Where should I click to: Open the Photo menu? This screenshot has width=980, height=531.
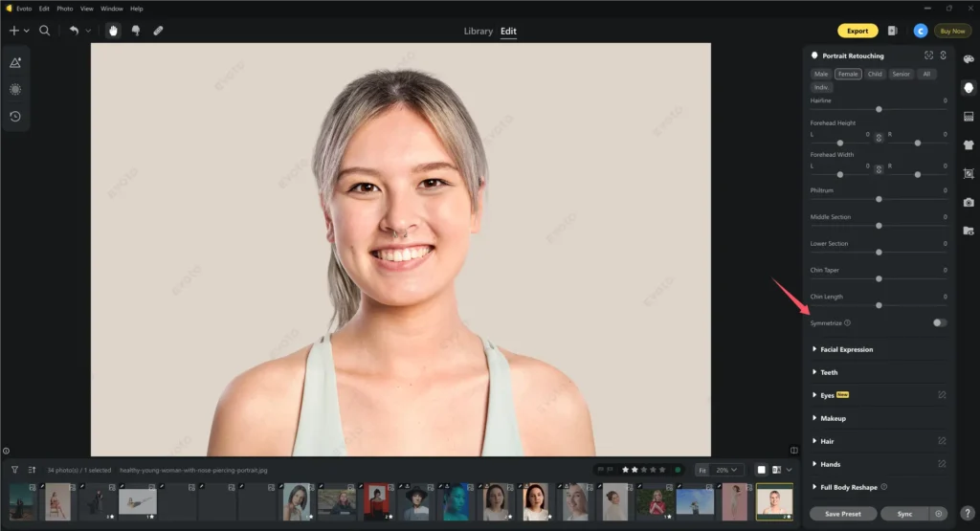point(65,9)
